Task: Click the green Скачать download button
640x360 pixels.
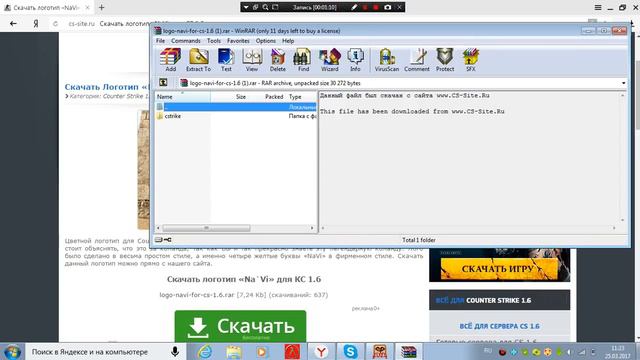Action: coord(240,327)
